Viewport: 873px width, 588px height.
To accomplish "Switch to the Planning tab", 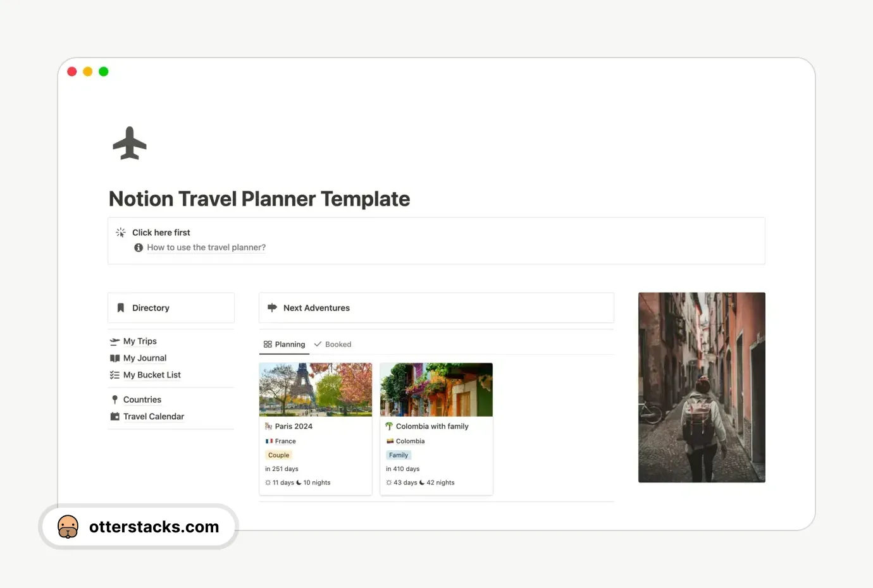I will point(284,345).
